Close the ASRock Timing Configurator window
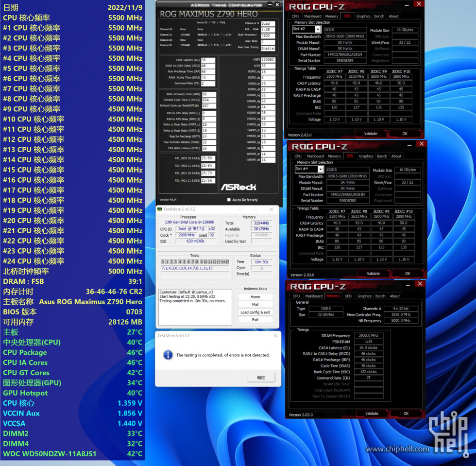Screen dimensions: 476x466 pos(277,4)
